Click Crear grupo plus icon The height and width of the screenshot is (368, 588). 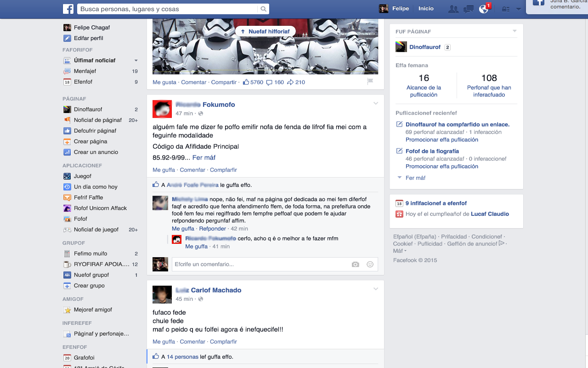[x=67, y=286]
